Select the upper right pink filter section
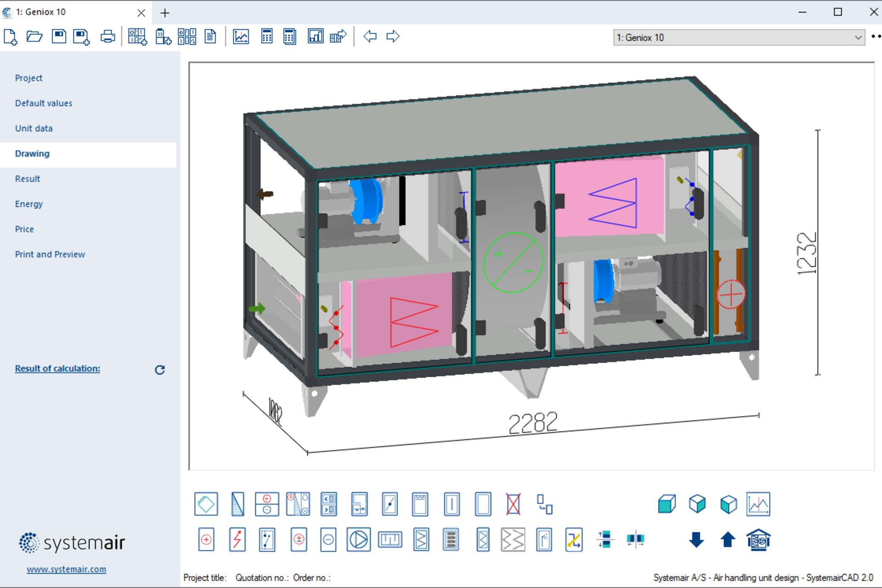The image size is (882, 588). (x=609, y=197)
